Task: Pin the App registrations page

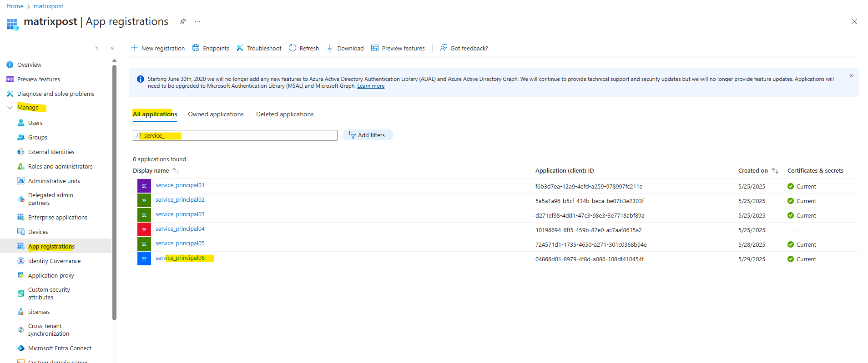Action: [x=182, y=21]
